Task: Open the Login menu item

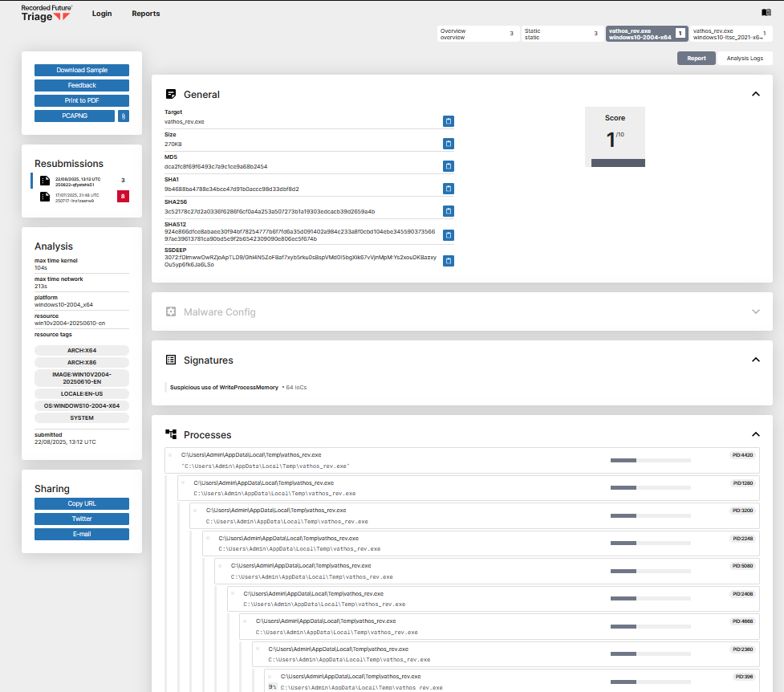Action: 102,14
